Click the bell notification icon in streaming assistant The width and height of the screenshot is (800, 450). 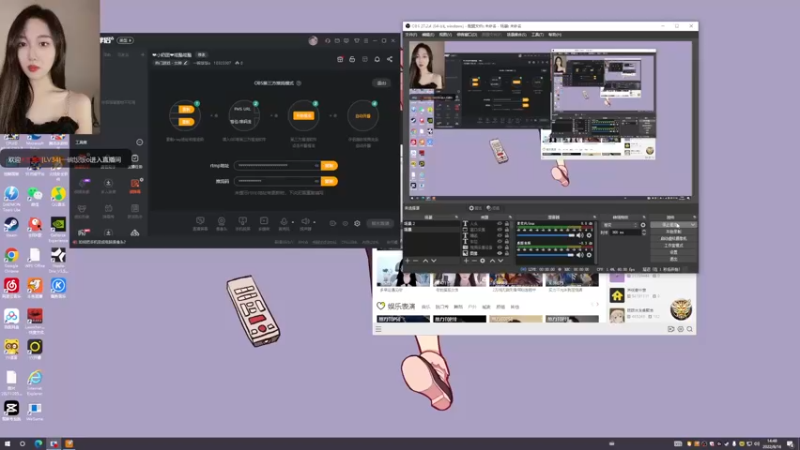[x=377, y=59]
